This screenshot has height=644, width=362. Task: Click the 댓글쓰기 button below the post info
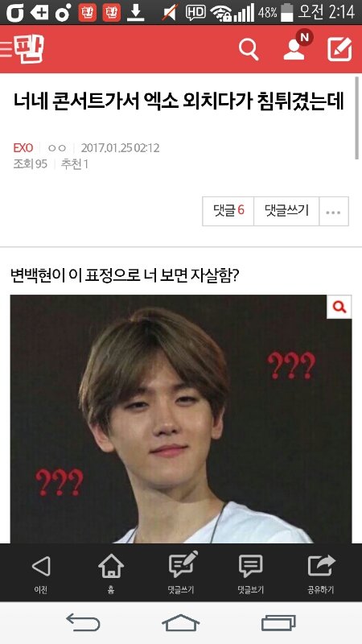tap(286, 211)
